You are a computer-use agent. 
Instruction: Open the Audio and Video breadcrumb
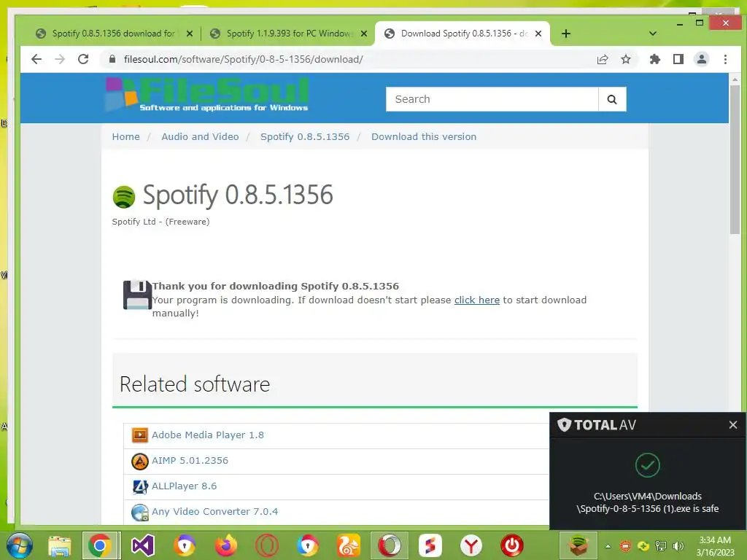[x=200, y=136]
